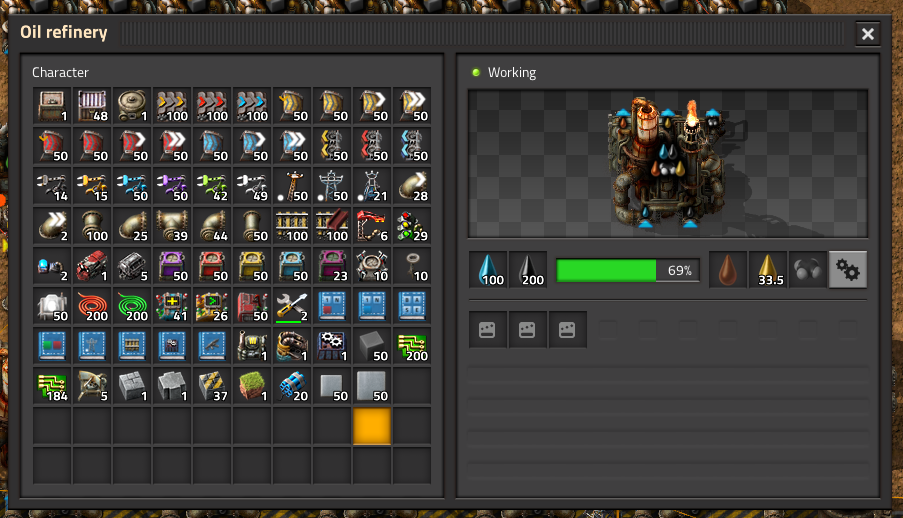
Task: Pick up the yellow splitter stack of 50
Action: [x=332, y=146]
